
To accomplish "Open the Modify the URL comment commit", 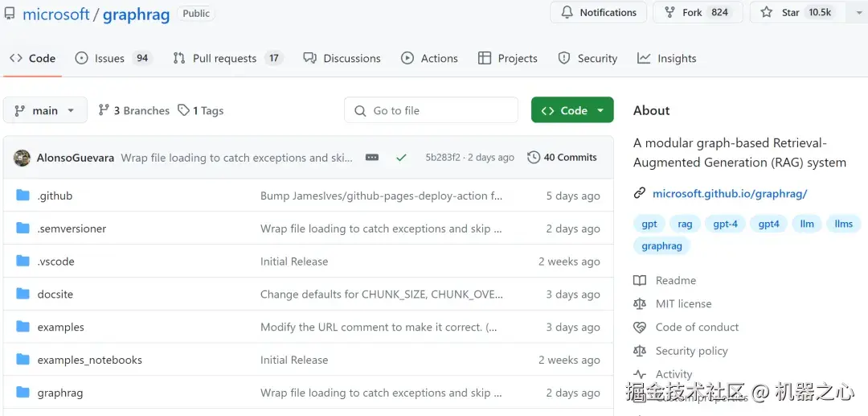I will tap(379, 327).
